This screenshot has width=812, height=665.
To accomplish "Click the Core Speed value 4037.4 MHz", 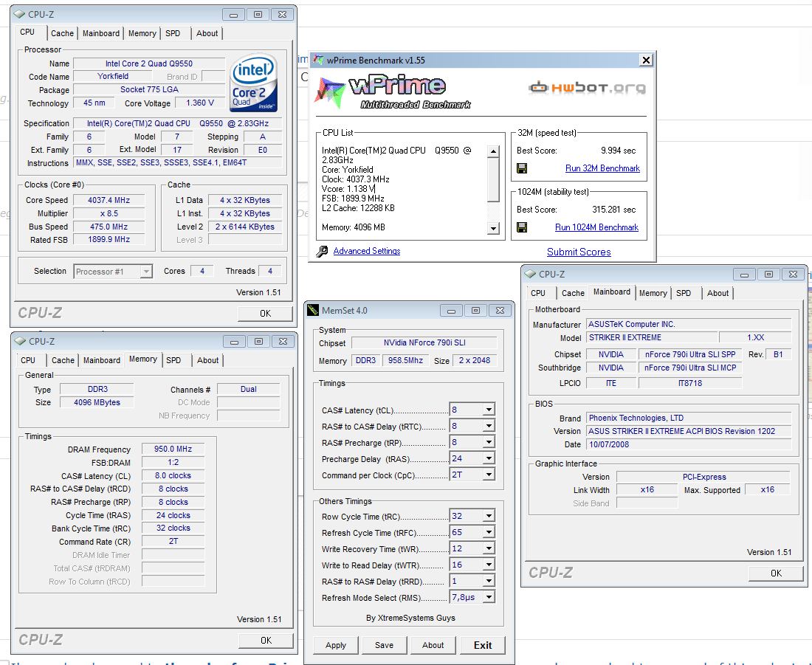I will tap(109, 200).
